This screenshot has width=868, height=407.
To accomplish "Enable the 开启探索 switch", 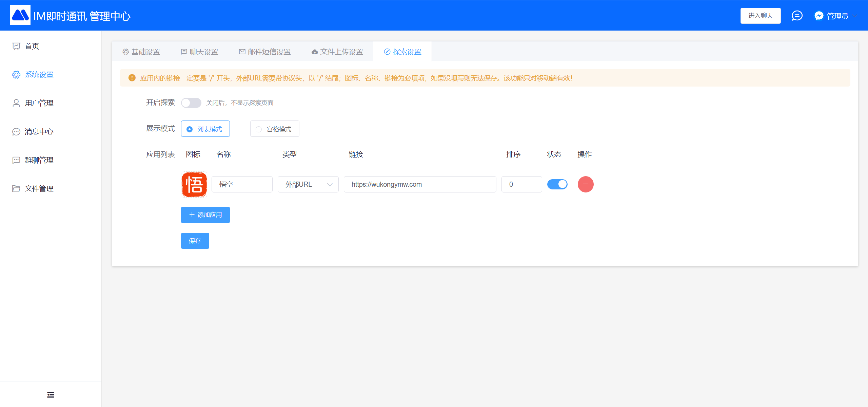I will point(191,103).
